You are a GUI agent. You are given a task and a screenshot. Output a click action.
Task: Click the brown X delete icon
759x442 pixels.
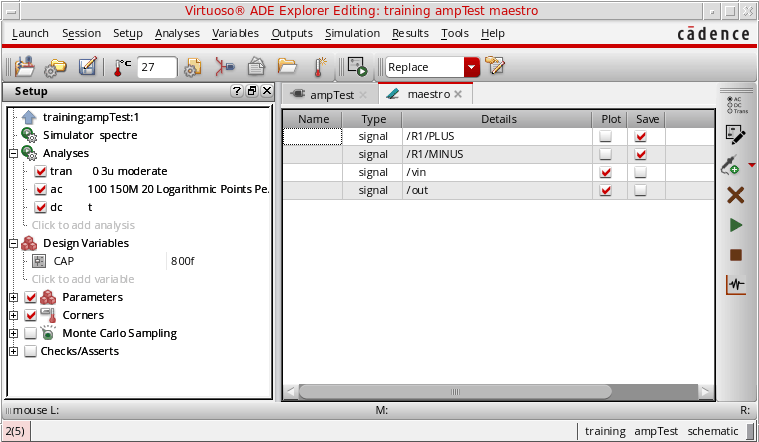pyautogui.click(x=735, y=196)
